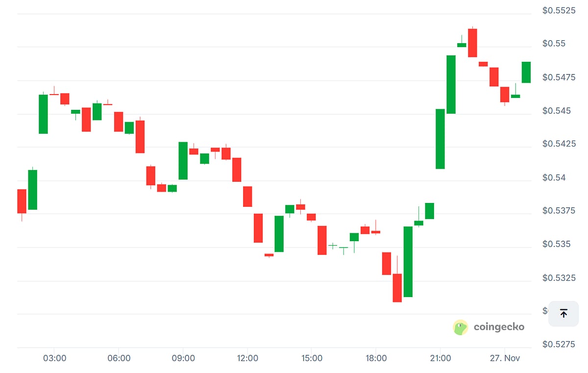This screenshot has width=588, height=373.
Task: Select the 21:00 time axis label
Action: (x=440, y=358)
